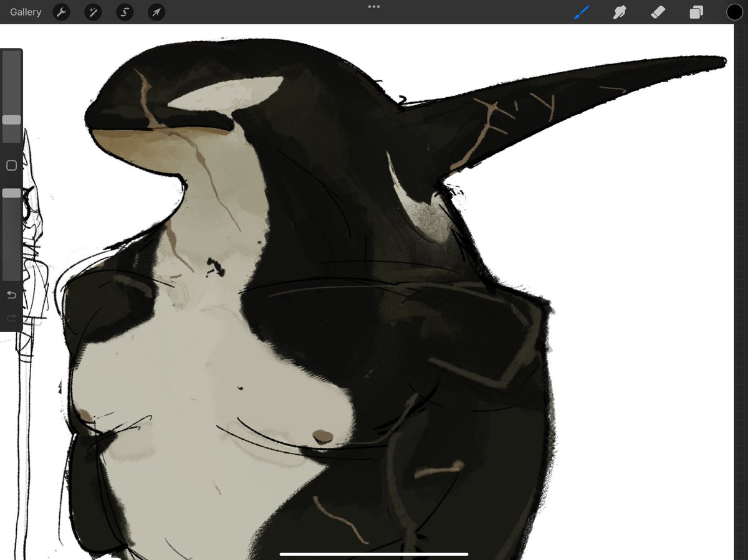Select the Smudge tool
Image resolution: width=748 pixels, height=560 pixels.
tap(619, 12)
